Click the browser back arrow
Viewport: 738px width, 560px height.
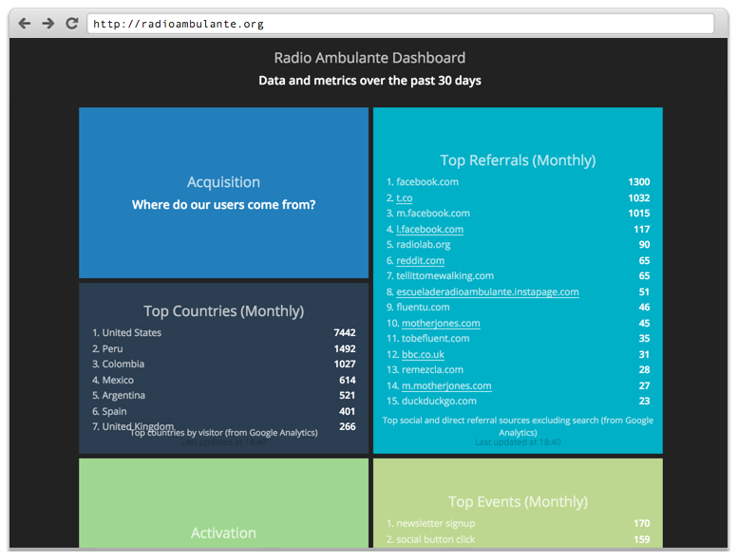click(25, 23)
